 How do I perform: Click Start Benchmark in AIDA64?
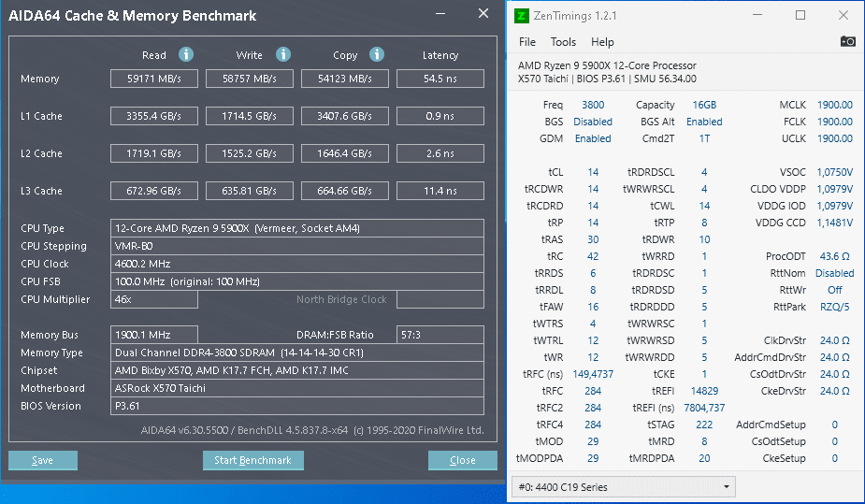click(252, 460)
